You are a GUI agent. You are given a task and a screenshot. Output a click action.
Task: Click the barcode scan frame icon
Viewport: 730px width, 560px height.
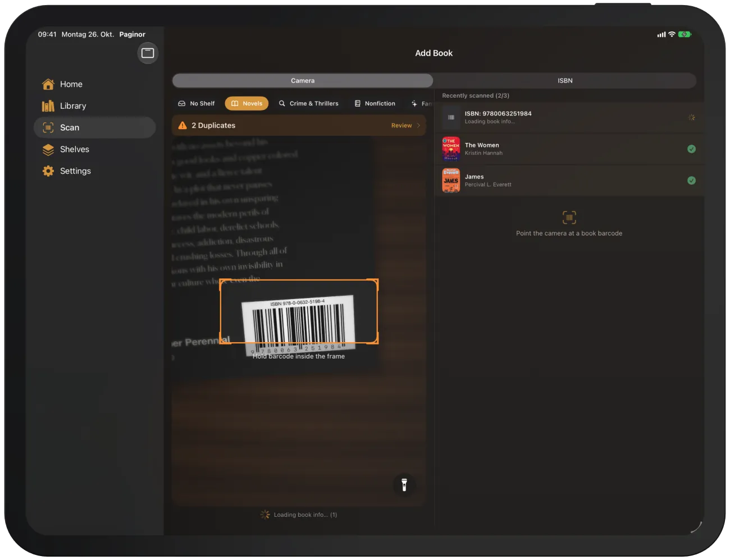point(569,217)
